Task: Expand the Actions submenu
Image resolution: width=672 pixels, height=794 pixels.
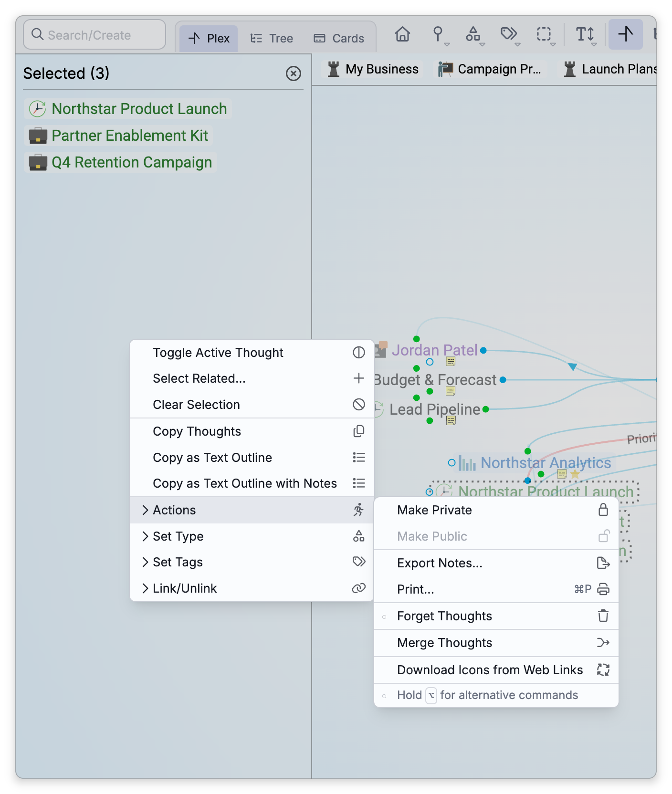Action: tap(252, 510)
